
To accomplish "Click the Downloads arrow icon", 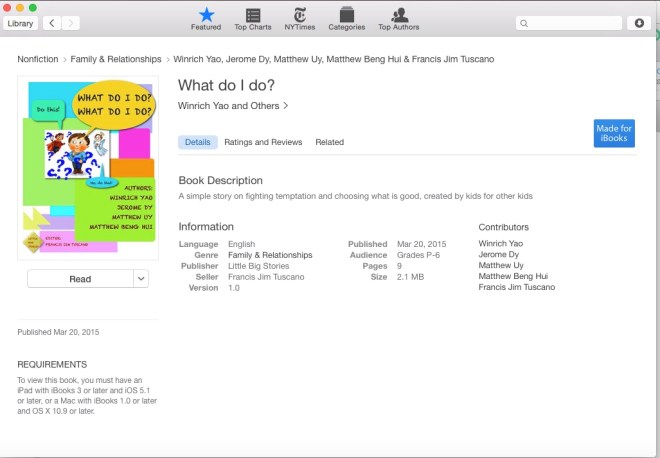I will pos(639,22).
